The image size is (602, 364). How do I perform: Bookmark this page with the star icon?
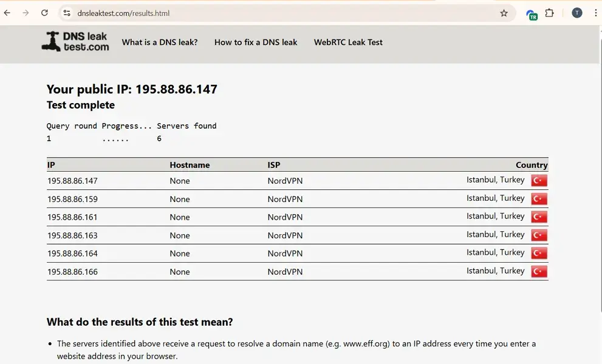504,13
